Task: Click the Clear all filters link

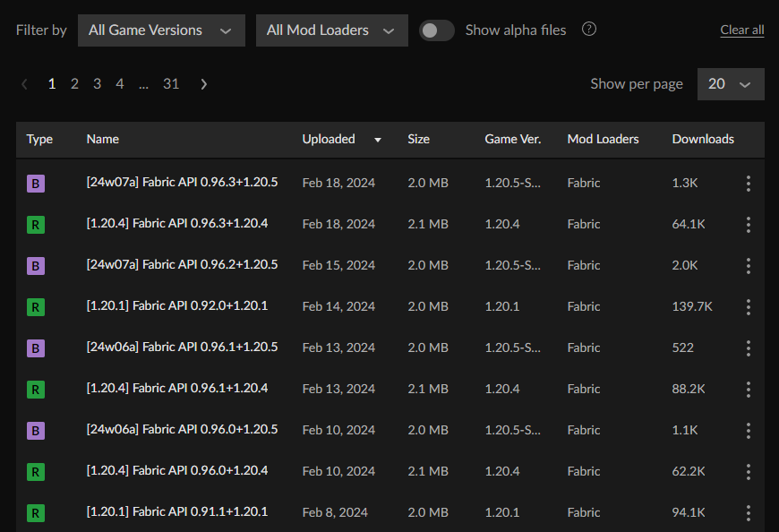Action: [742, 30]
